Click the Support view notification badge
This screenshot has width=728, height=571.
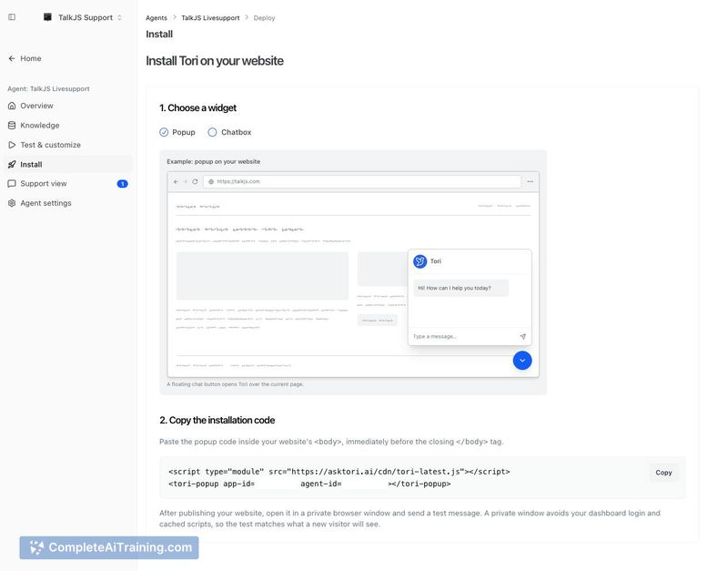click(122, 184)
